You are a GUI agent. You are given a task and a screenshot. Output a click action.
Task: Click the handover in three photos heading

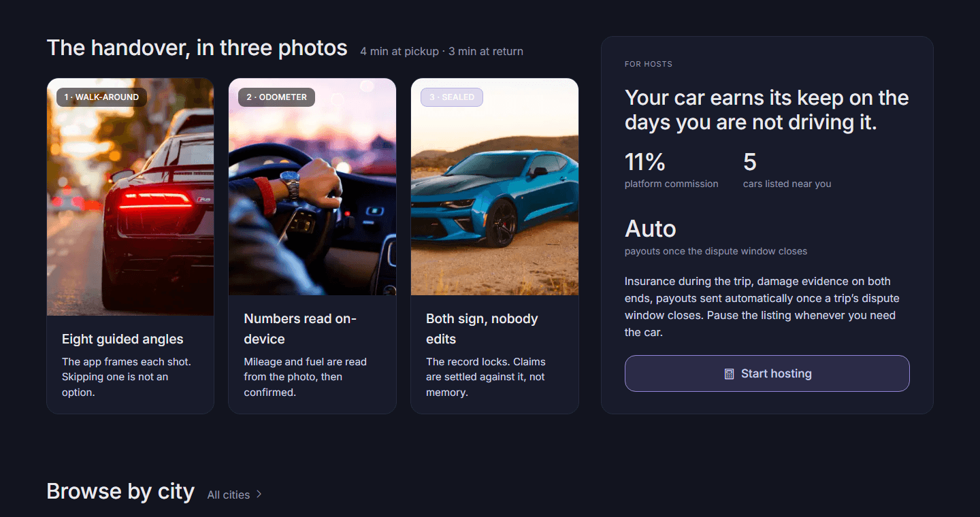197,48
